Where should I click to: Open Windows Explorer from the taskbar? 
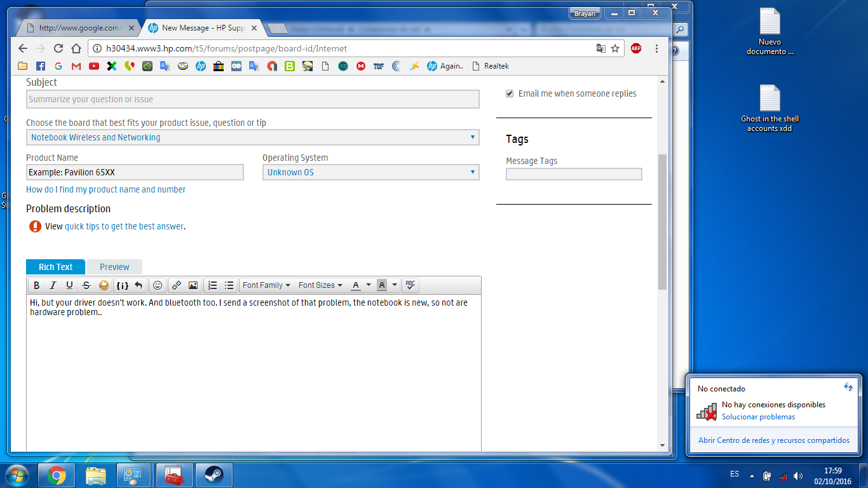[96, 475]
